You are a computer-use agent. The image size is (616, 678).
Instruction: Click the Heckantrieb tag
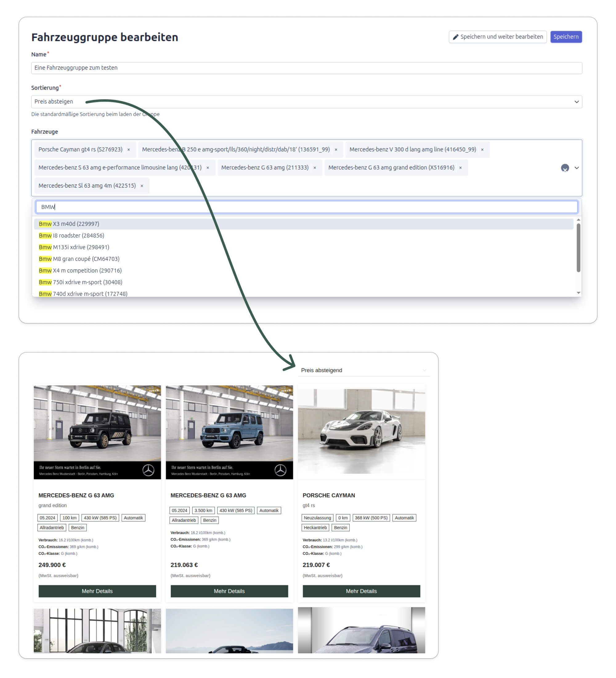click(x=315, y=528)
